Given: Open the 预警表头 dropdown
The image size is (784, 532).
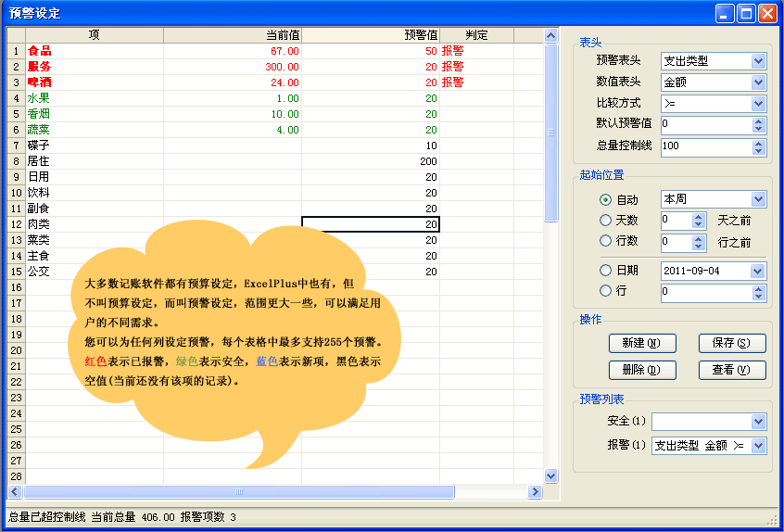Looking at the screenshot, I should [758, 61].
